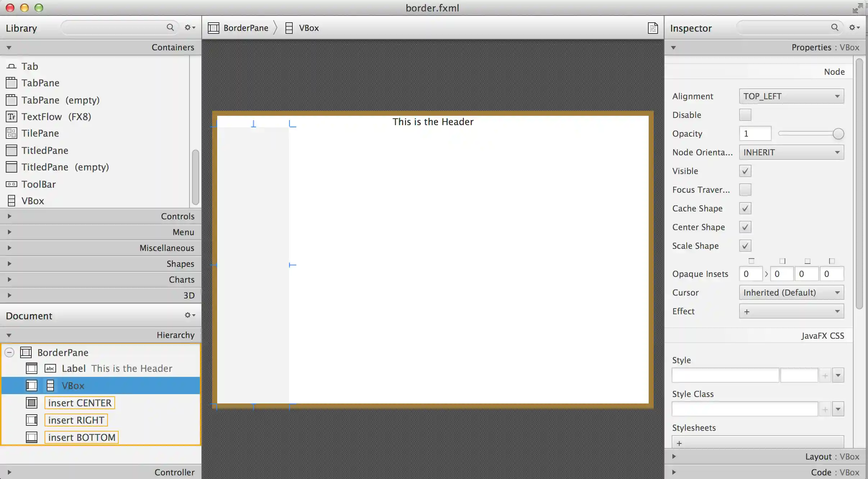The image size is (868, 479).
Task: Open the Inspector settings gear menu
Action: click(x=854, y=28)
